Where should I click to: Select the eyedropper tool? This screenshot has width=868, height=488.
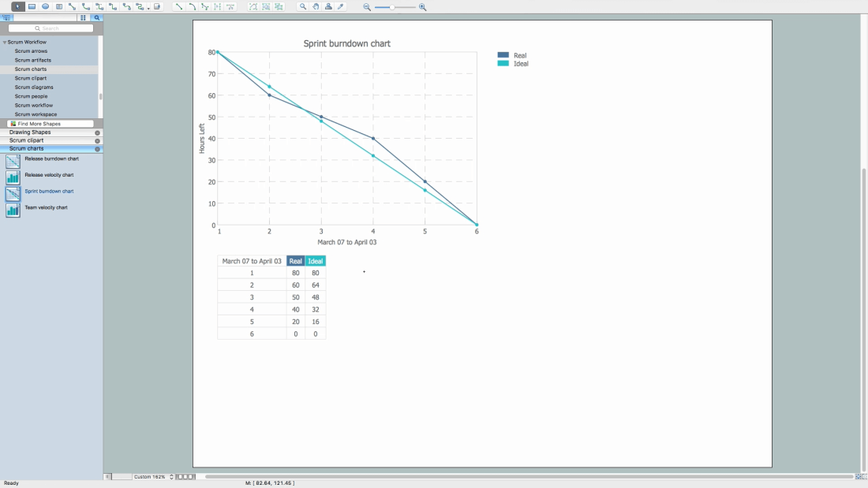pos(341,6)
